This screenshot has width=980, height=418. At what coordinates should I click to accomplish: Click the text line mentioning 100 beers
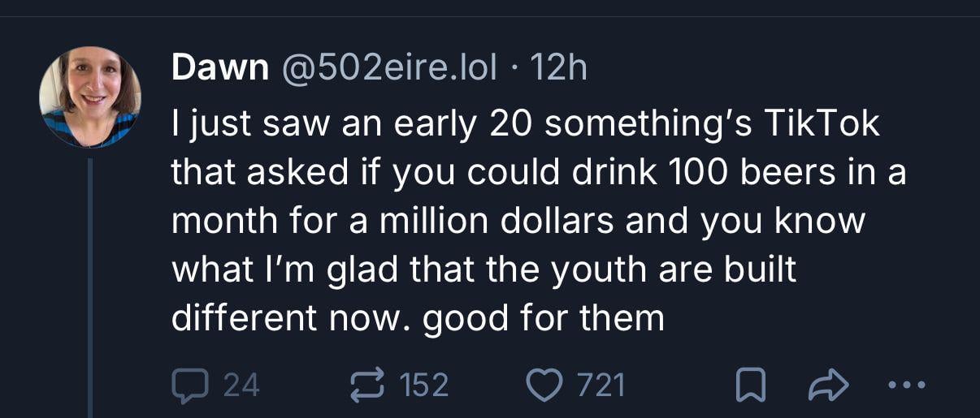pyautogui.click(x=538, y=173)
